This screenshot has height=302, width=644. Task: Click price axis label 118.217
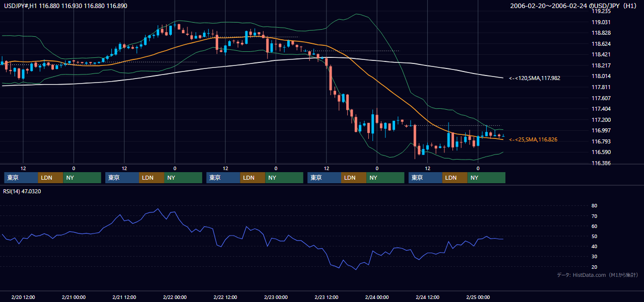click(x=601, y=65)
